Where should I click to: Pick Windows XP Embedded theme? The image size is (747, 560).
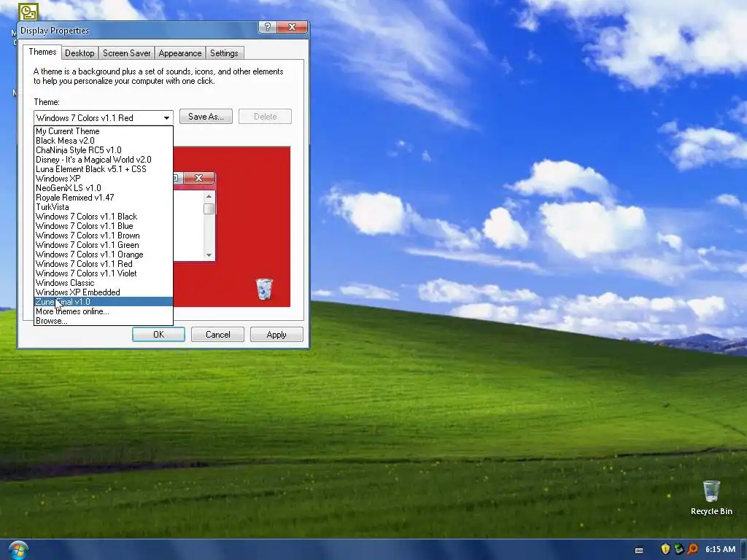point(104,292)
